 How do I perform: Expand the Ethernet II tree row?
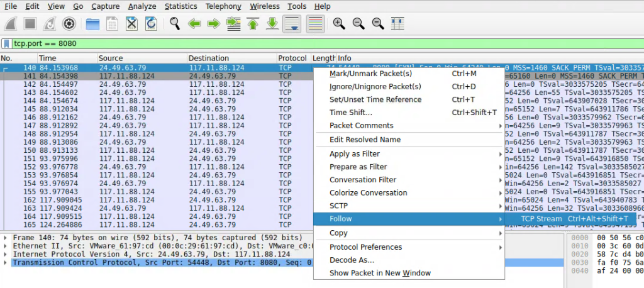6,246
